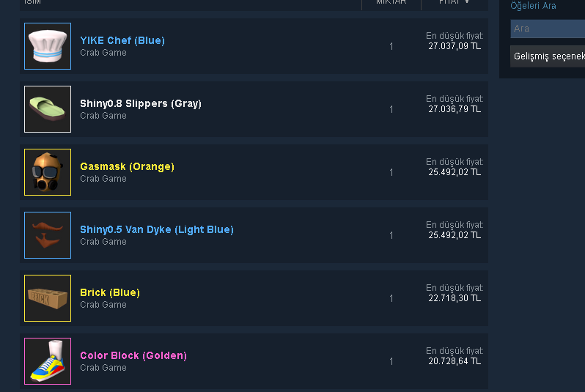Image resolution: width=585 pixels, height=392 pixels.
Task: Click the Gasmask (Orange) item icon
Action: pyautogui.click(x=48, y=172)
